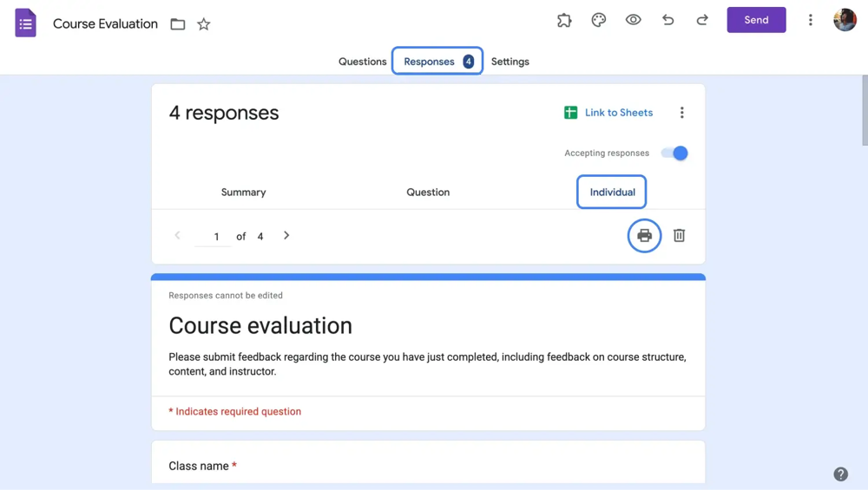868x490 pixels.
Task: Star the Course Evaluation form
Action: click(204, 24)
